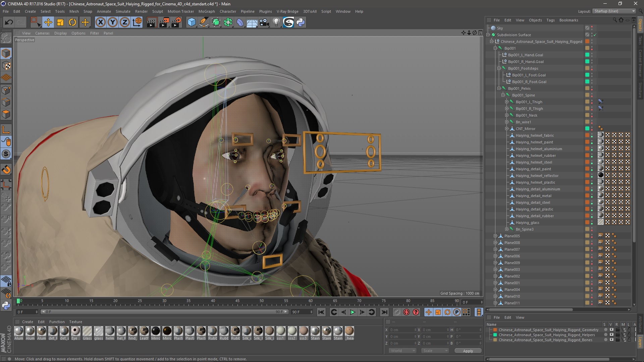The width and height of the screenshot is (644, 362).
Task: Click the X position input field
Action: [402, 330]
